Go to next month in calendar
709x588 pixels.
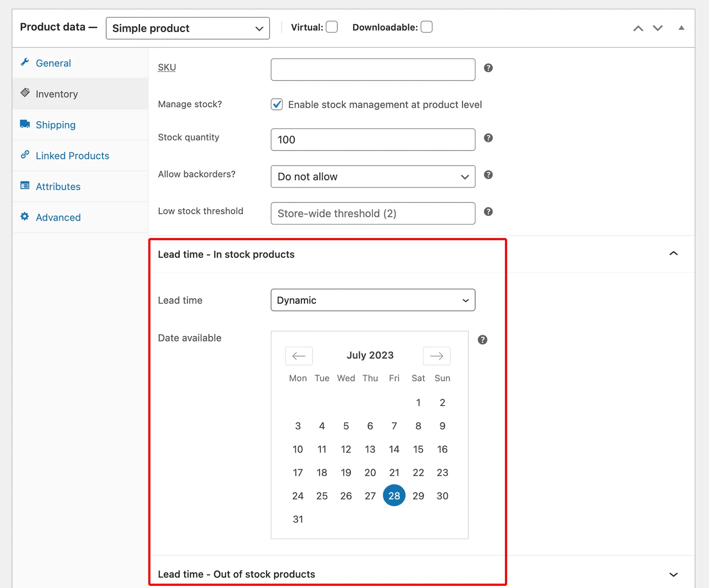click(x=437, y=356)
